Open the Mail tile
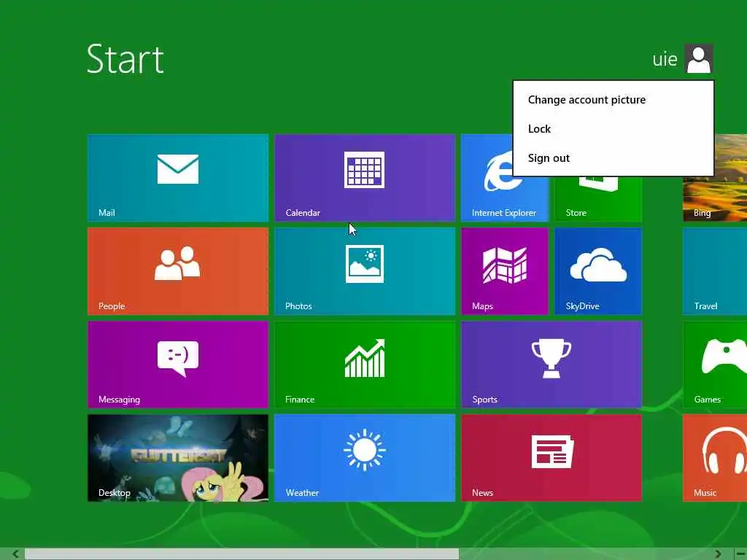Viewport: 747px width, 560px height. coord(178,178)
